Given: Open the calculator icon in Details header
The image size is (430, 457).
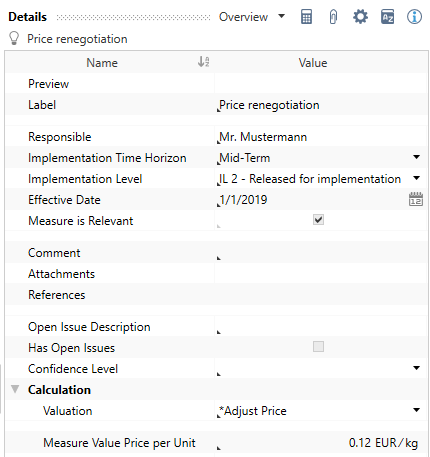Looking at the screenshot, I should [x=306, y=17].
